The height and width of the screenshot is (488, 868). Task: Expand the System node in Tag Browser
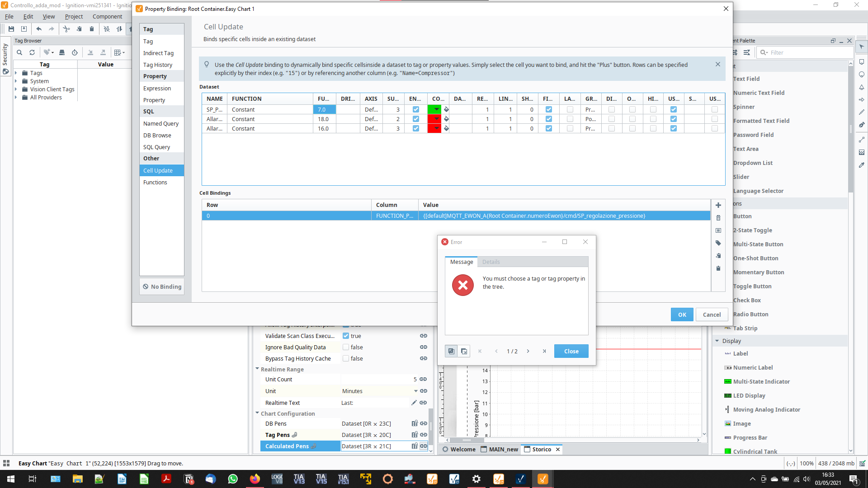[x=16, y=81]
